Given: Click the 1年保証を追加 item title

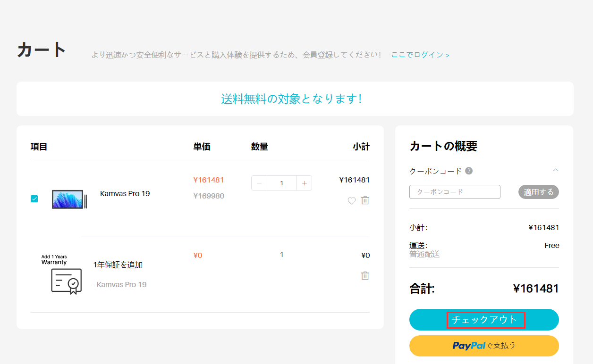Looking at the screenshot, I should tap(118, 265).
